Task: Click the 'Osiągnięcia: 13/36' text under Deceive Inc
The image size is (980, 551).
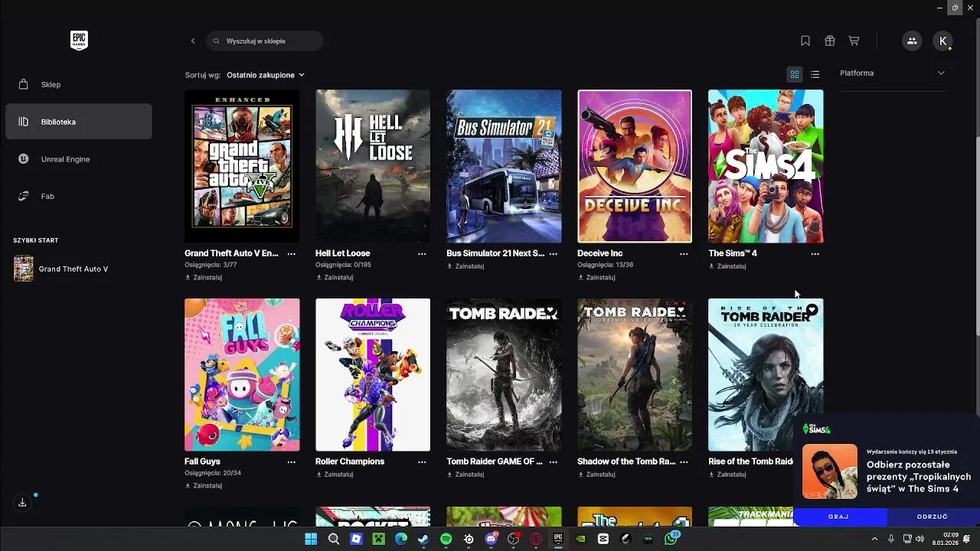Action: (605, 265)
